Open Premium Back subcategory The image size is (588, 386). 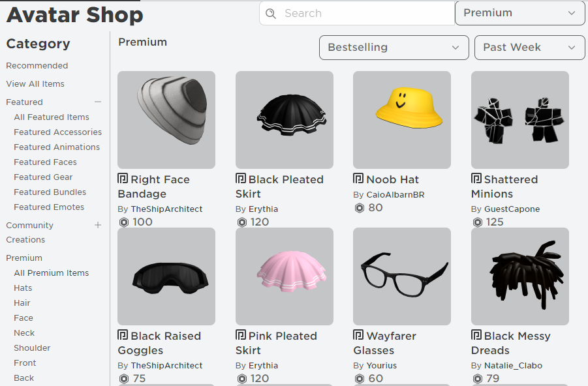(x=23, y=378)
